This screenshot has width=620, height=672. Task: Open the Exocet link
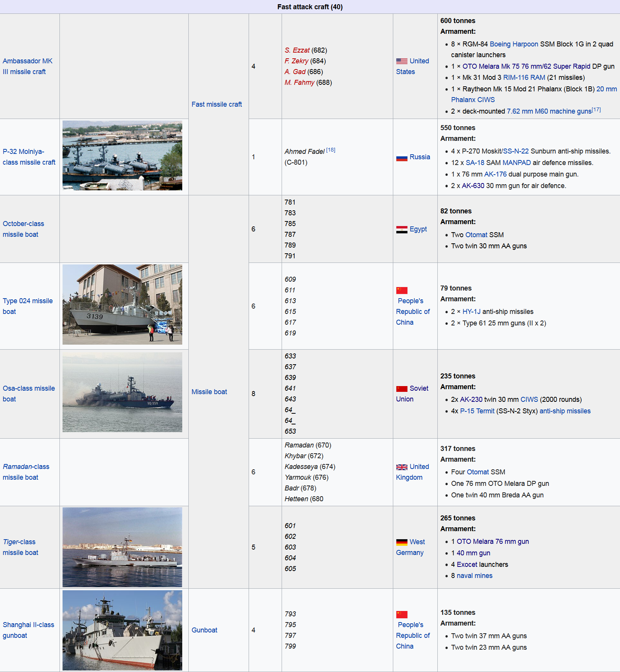point(467,565)
